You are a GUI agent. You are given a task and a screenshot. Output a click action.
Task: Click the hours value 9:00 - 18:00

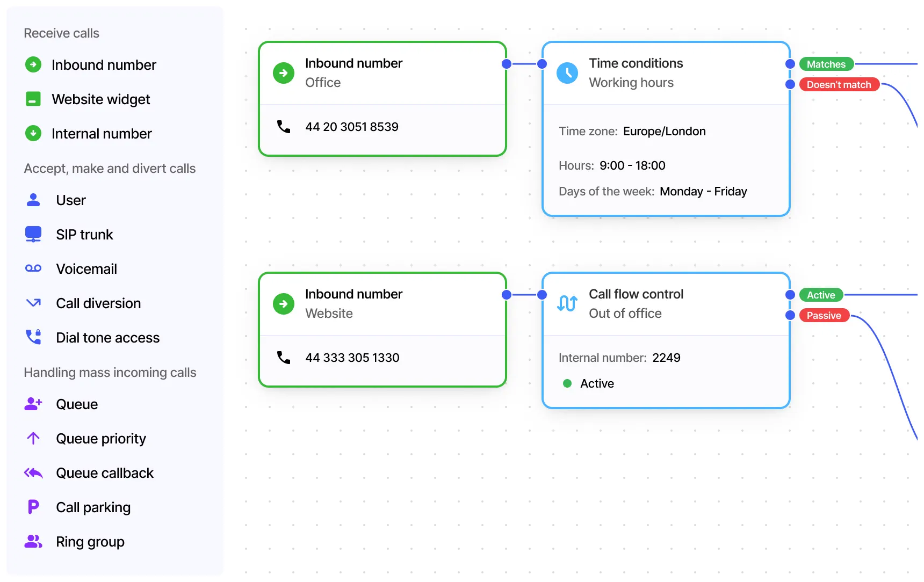pyautogui.click(x=632, y=166)
